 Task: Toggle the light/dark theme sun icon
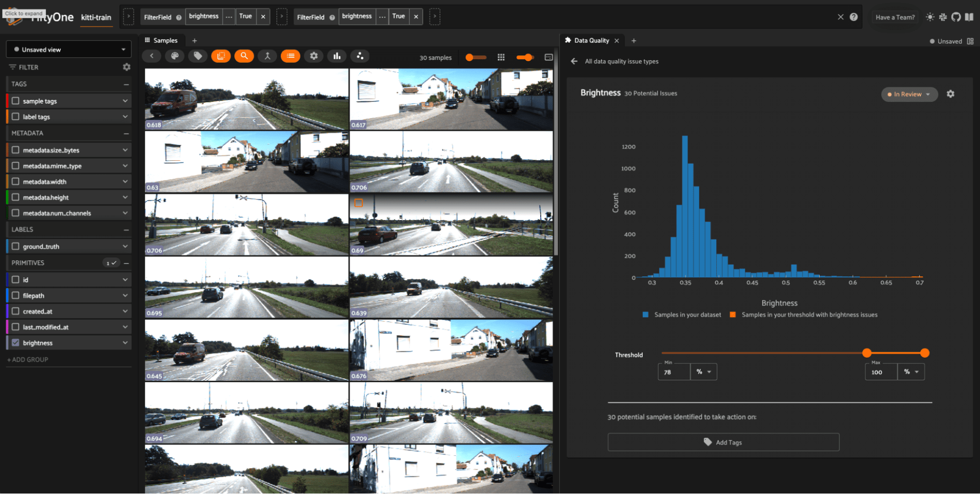click(930, 17)
